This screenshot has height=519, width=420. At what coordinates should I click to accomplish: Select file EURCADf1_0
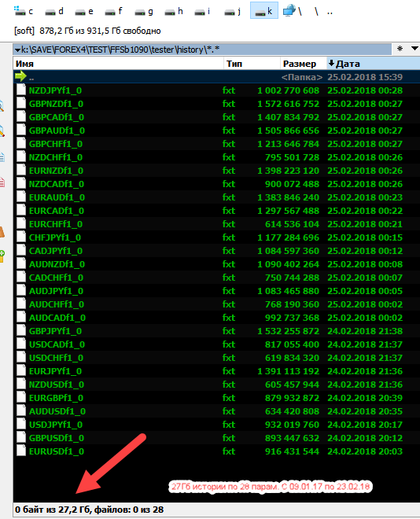click(x=216, y=211)
